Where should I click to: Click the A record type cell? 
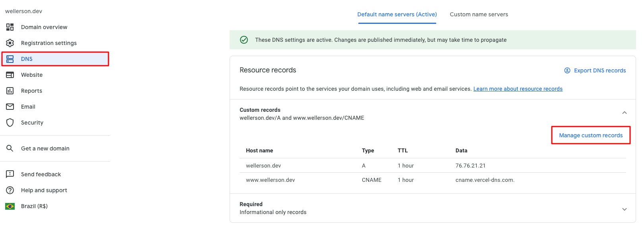pos(364,166)
